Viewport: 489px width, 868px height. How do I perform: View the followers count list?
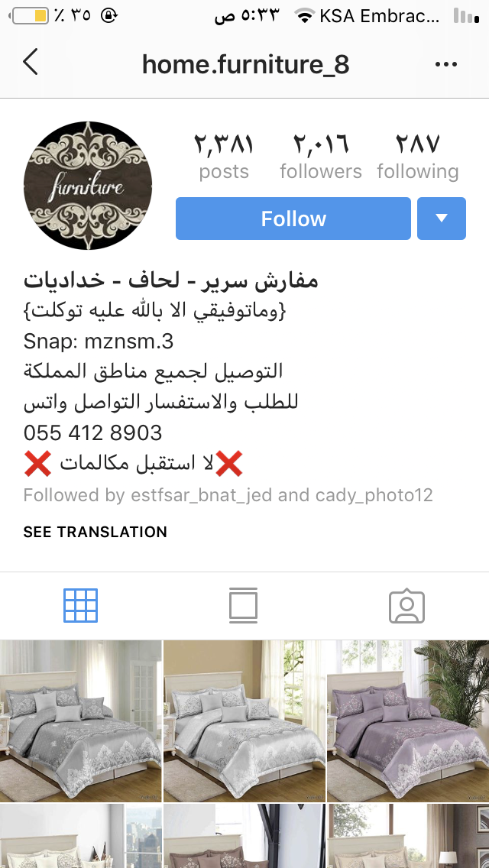click(321, 157)
